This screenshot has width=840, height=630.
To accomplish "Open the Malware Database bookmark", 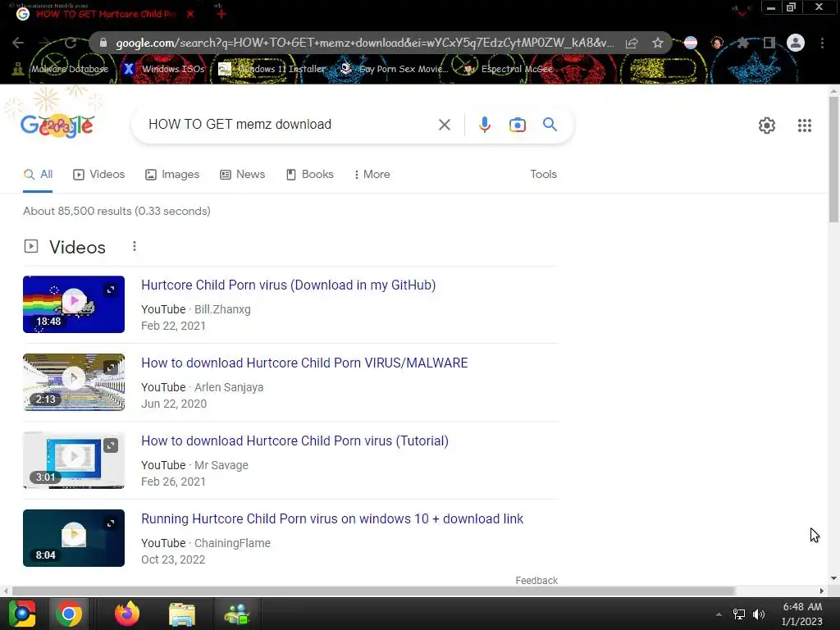I will pos(61,69).
